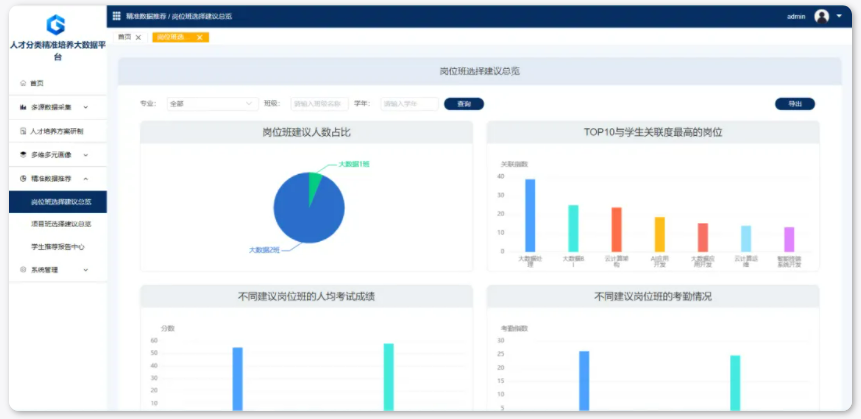Close the 首页 tab
Screen dimensions: 861x419
point(138,37)
